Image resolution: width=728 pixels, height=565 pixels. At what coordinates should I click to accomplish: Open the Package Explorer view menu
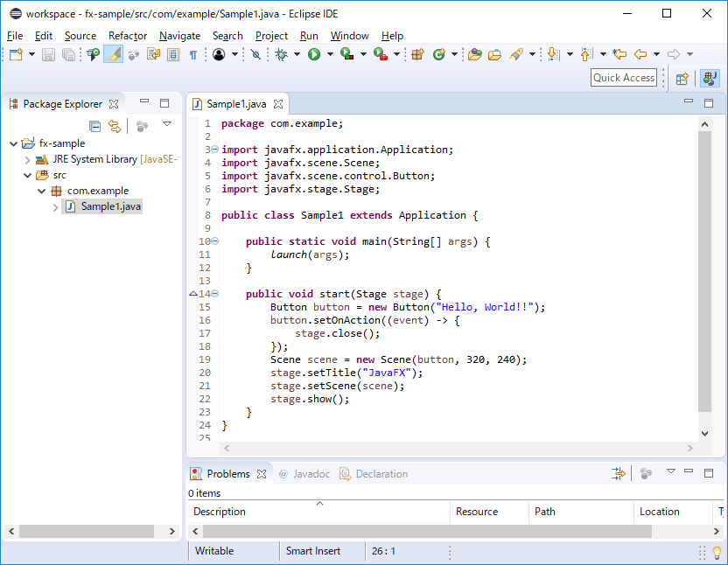[167, 124]
